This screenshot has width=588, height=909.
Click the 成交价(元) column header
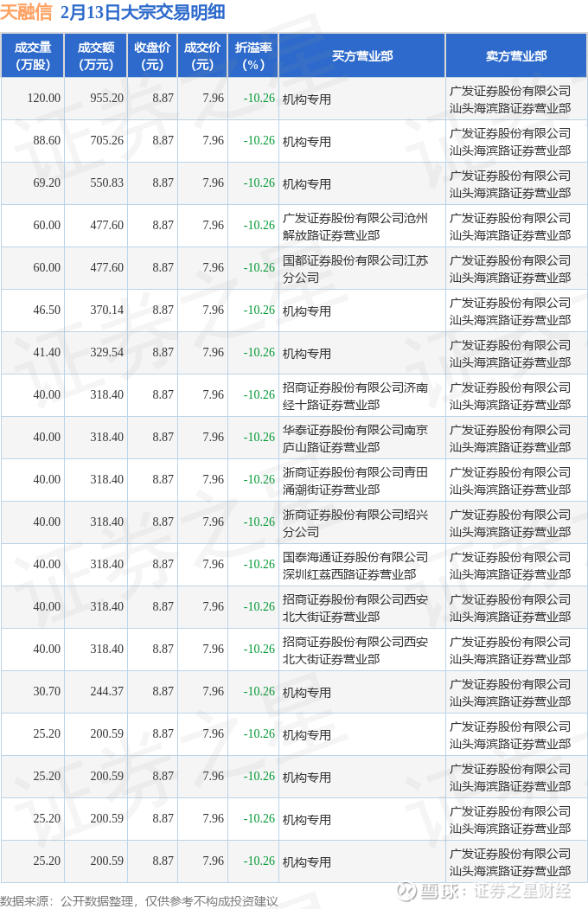[202, 55]
